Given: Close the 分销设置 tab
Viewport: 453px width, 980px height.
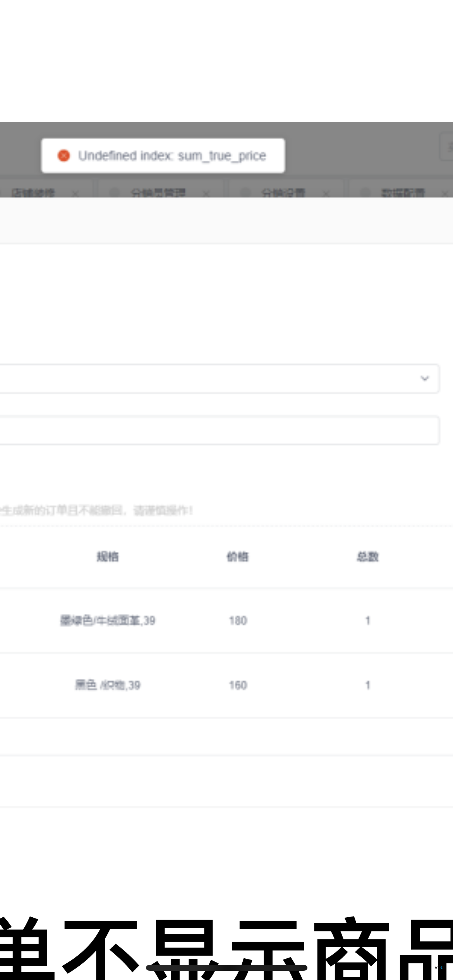Looking at the screenshot, I should (x=326, y=193).
